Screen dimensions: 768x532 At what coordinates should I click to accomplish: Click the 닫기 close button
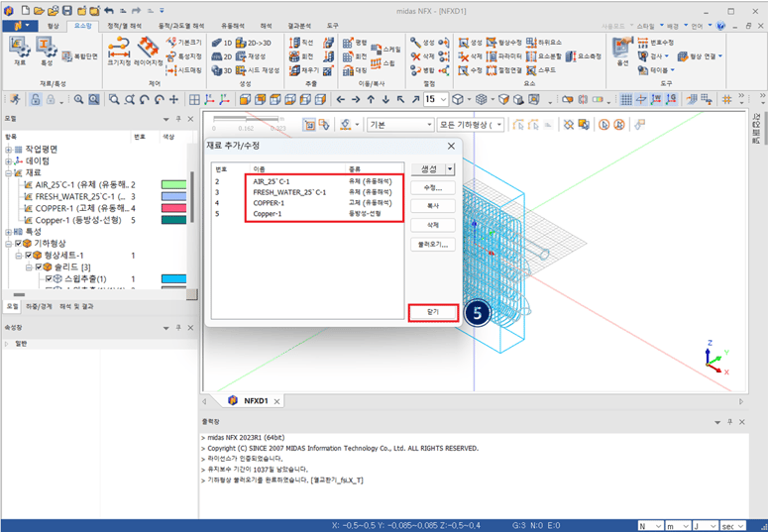[433, 312]
